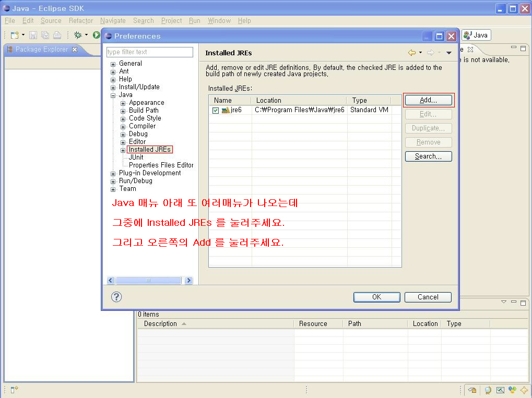Open the New wizard dropdown arrow

pyautogui.click(x=23, y=35)
